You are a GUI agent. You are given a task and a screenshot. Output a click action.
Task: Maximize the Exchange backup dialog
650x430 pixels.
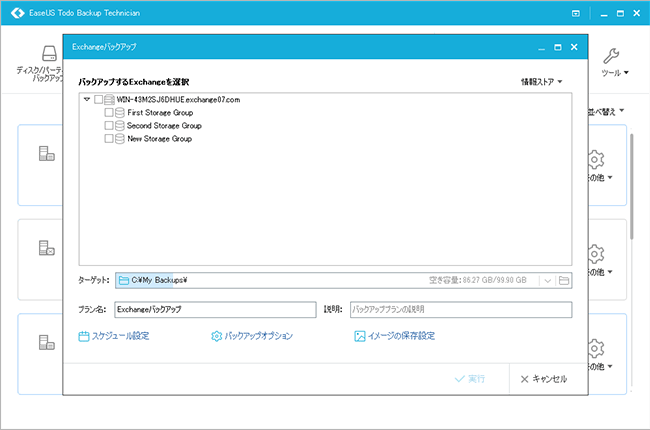coord(558,47)
